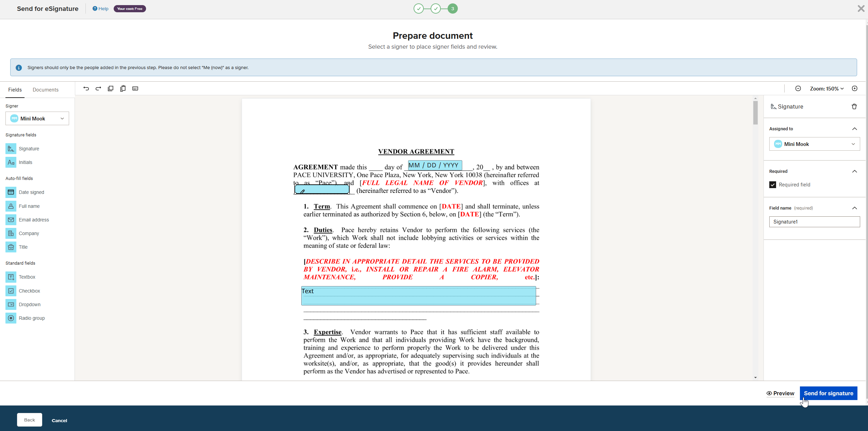Select the signature field on the document
The height and width of the screenshot is (431, 868).
click(x=322, y=189)
